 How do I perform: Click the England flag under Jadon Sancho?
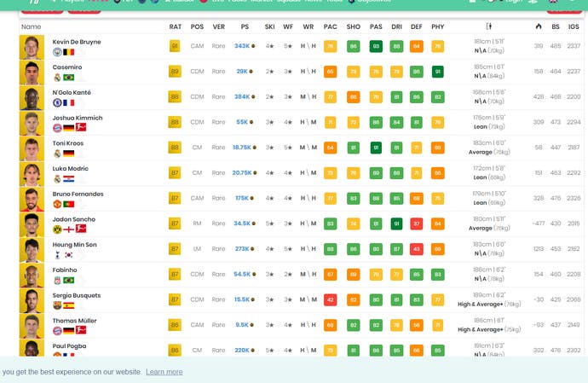coord(69,229)
